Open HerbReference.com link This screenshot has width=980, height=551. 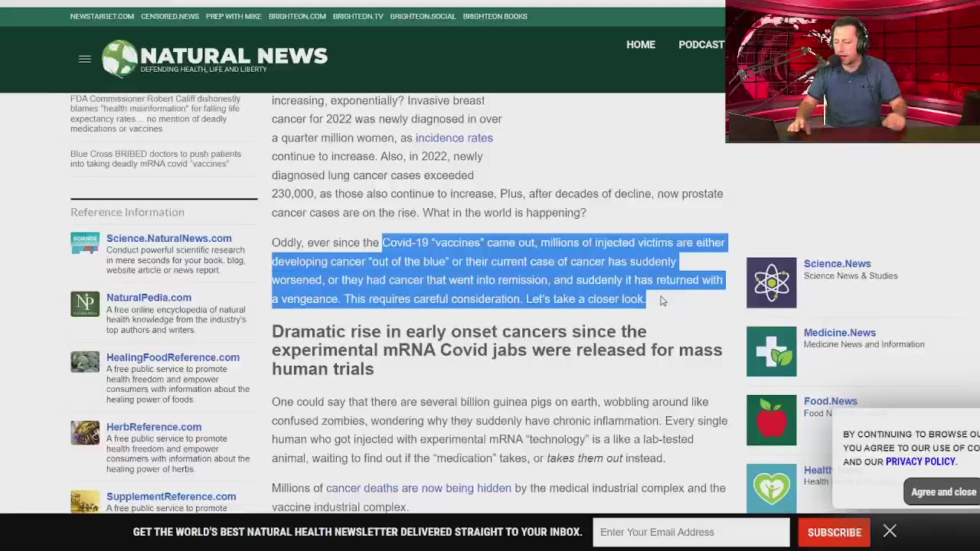coord(154,427)
